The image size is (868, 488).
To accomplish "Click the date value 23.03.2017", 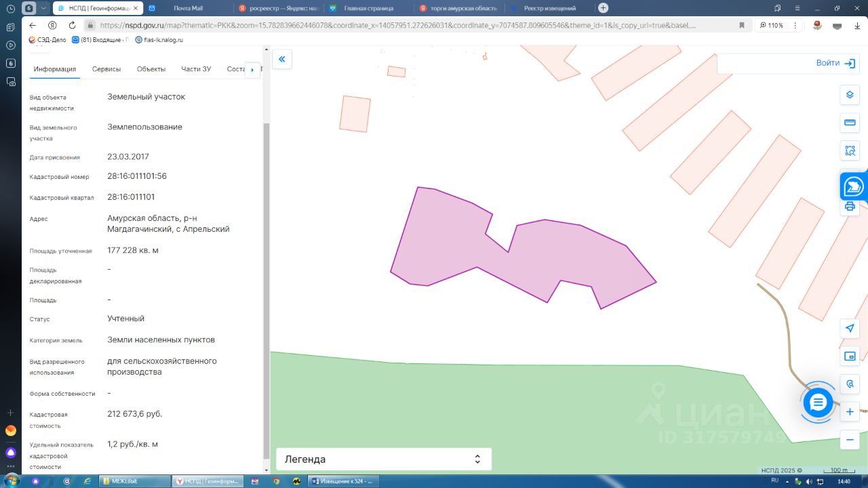I will tap(128, 157).
